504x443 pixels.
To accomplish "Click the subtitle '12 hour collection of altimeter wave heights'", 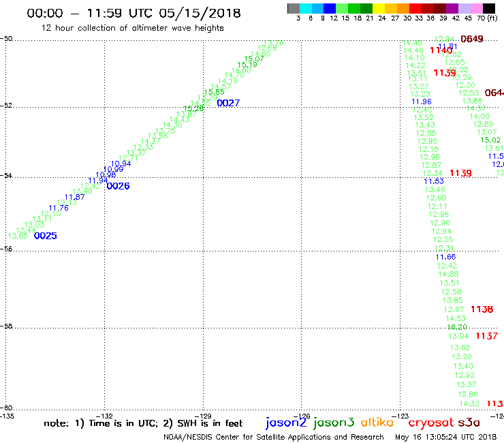I will pyautogui.click(x=132, y=28).
